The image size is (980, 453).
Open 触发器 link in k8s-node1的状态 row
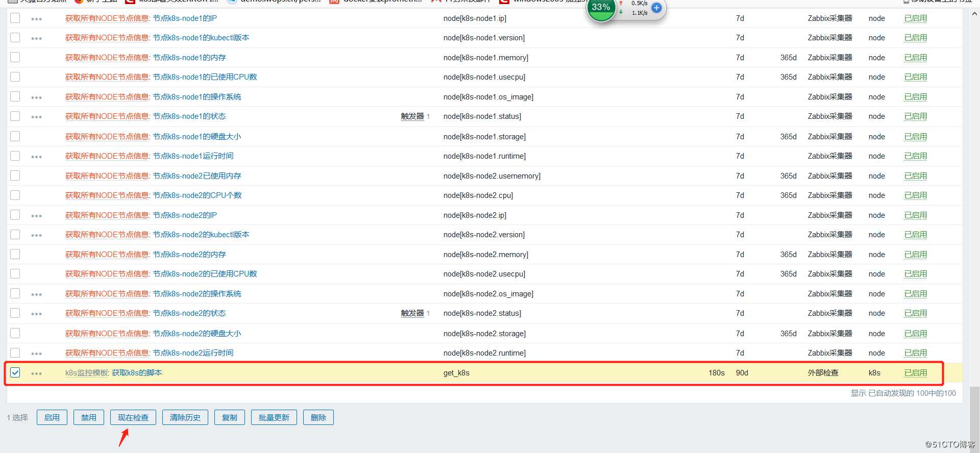tap(412, 116)
